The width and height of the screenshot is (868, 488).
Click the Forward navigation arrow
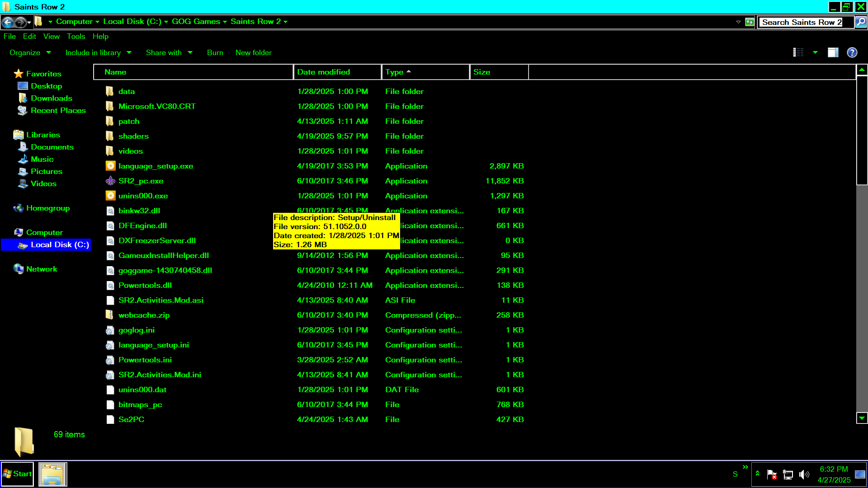[x=20, y=22]
